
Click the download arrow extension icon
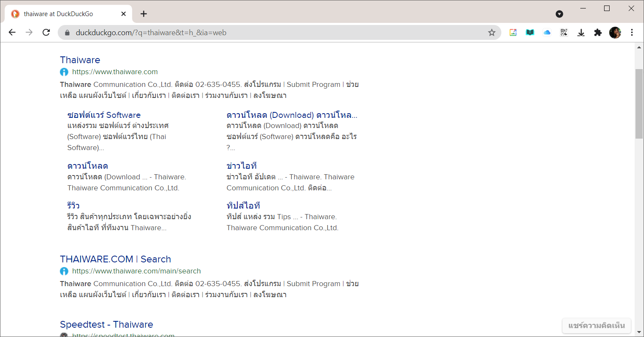[581, 33]
